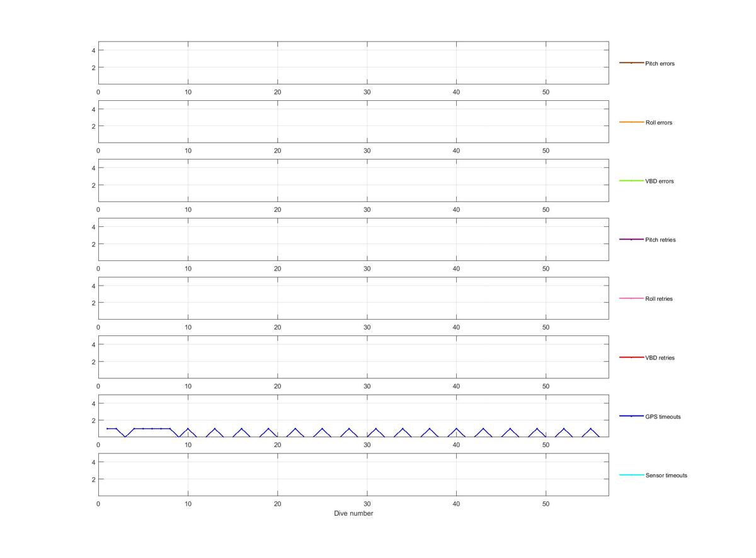756x558 pixels.
Task: Click the Sensor timeouts legend label
Action: (666, 475)
